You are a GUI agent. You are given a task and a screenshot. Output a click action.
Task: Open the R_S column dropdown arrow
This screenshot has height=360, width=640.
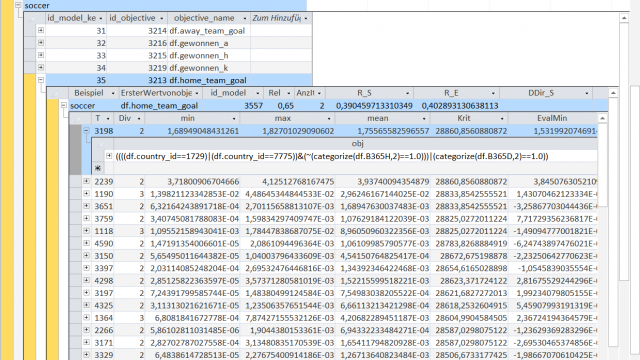[x=407, y=93]
